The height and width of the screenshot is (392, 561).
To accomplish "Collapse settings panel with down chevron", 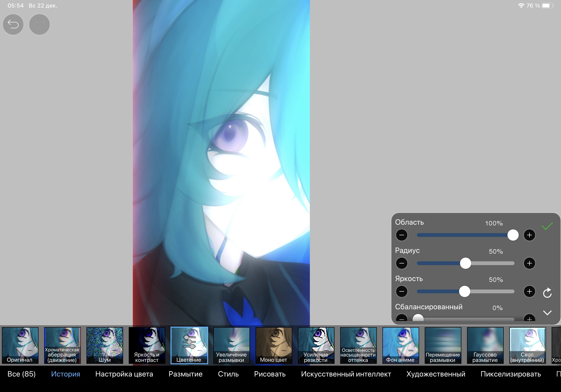I will click(x=547, y=313).
